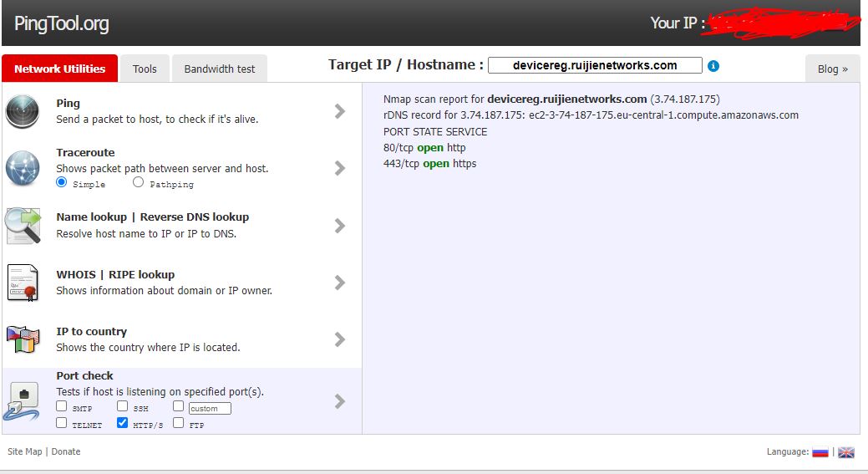
Task: Run Port check via its arrow chevron
Action: (339, 401)
